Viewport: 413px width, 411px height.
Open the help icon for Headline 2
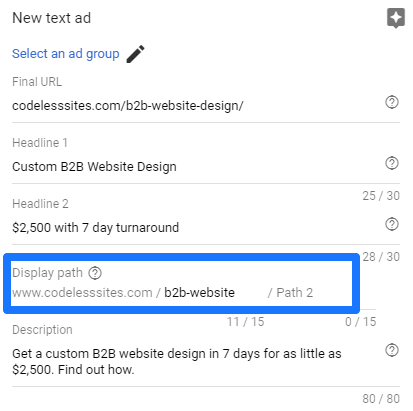(392, 224)
